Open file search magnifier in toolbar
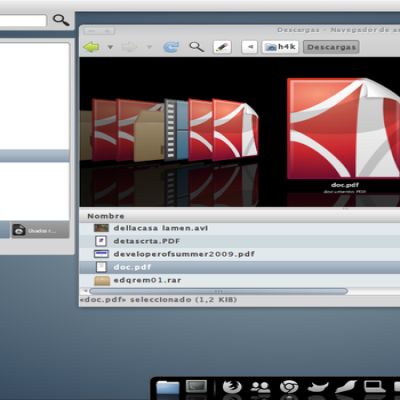 (x=197, y=47)
